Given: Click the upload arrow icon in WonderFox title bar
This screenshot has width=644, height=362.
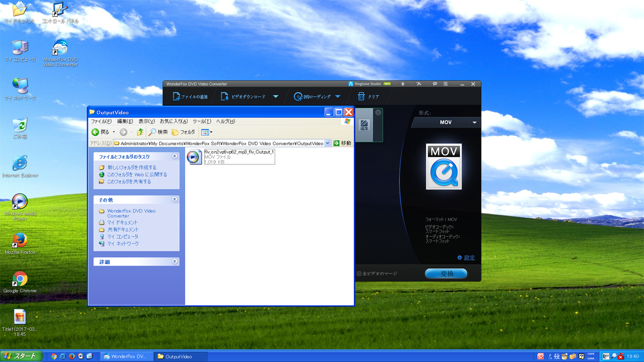Looking at the screenshot, I should (x=403, y=84).
